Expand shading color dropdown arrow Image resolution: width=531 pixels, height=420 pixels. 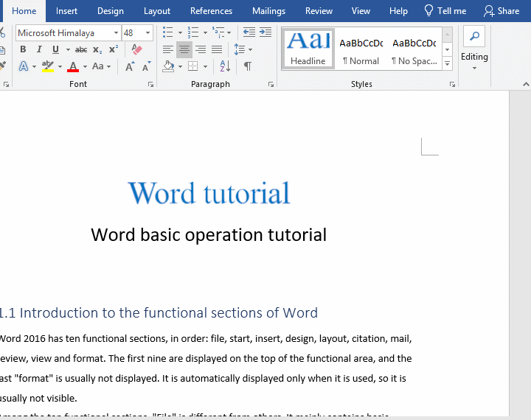[x=180, y=66]
